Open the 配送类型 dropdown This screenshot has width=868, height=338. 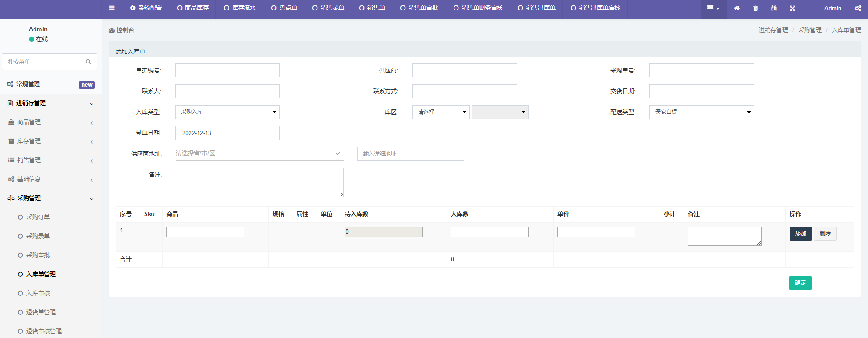pos(701,112)
